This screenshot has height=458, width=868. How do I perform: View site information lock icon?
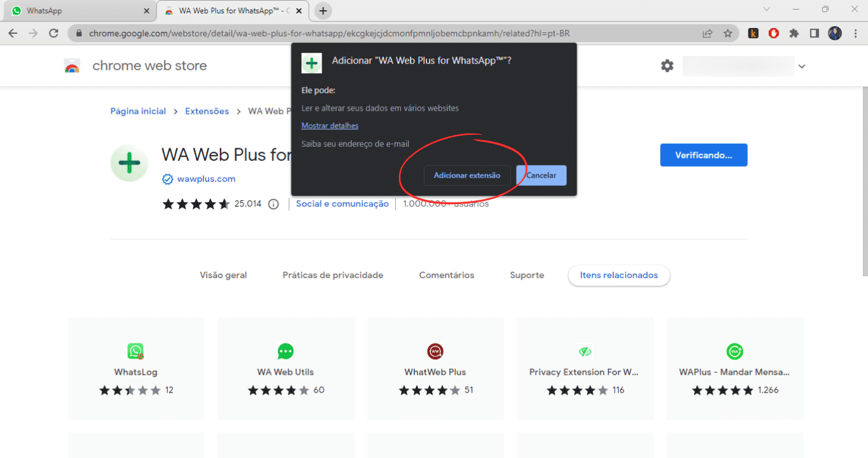[79, 33]
